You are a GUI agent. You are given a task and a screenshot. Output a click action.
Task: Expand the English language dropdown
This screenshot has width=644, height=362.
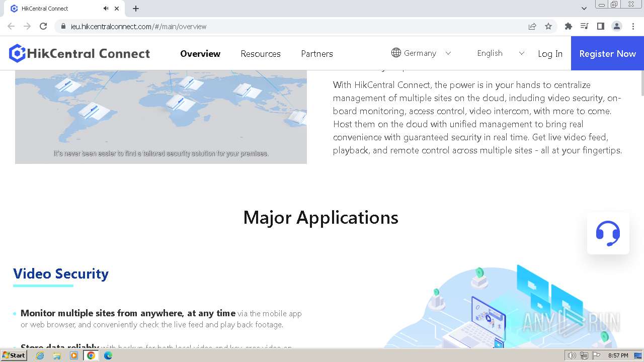[521, 53]
